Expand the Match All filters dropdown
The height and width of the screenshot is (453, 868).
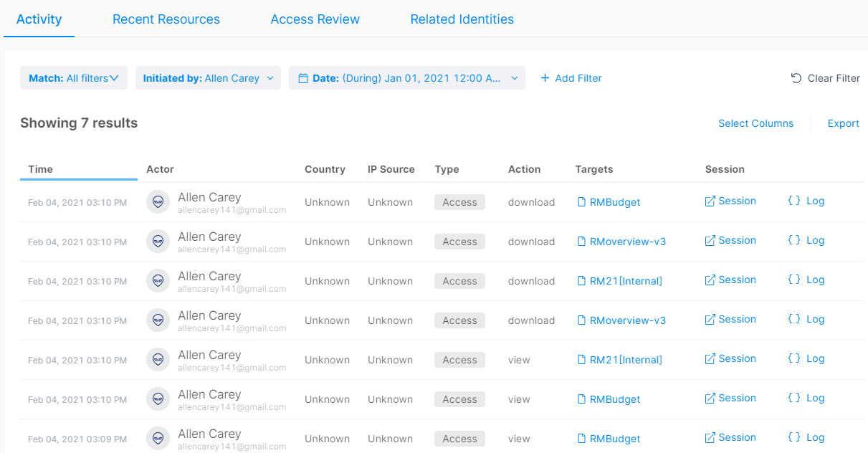click(114, 78)
